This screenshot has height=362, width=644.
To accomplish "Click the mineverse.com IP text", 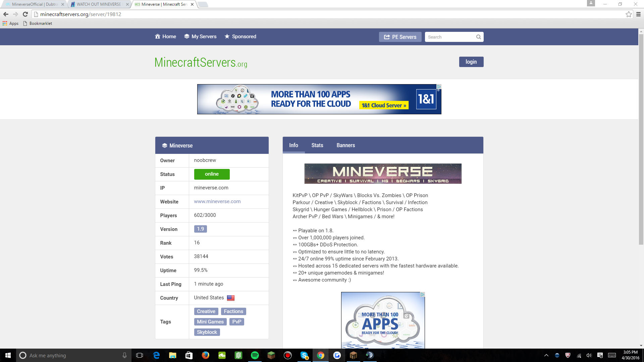I will [211, 188].
